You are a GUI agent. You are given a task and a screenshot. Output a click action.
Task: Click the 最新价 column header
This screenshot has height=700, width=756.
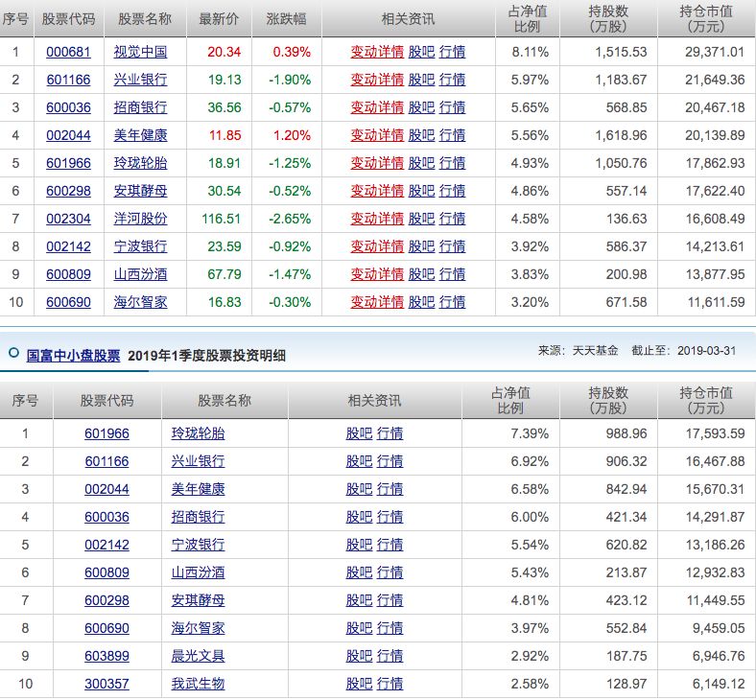point(219,19)
